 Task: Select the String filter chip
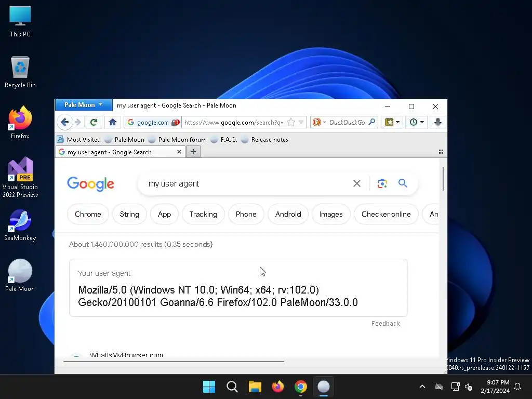coord(129,214)
